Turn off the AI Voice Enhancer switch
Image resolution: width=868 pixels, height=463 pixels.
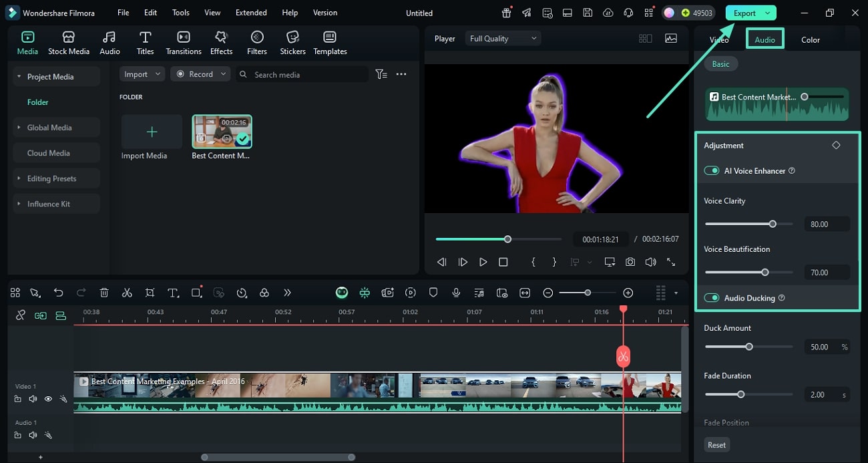pyautogui.click(x=711, y=170)
